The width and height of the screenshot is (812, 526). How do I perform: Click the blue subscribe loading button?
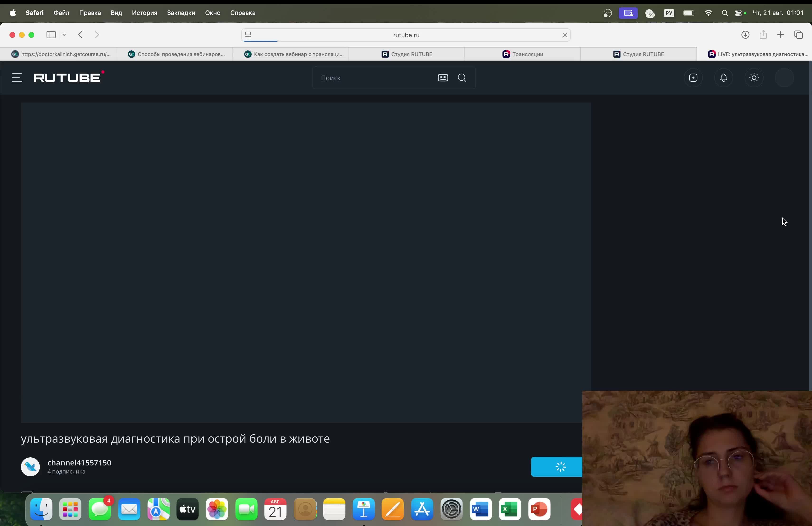point(557,467)
